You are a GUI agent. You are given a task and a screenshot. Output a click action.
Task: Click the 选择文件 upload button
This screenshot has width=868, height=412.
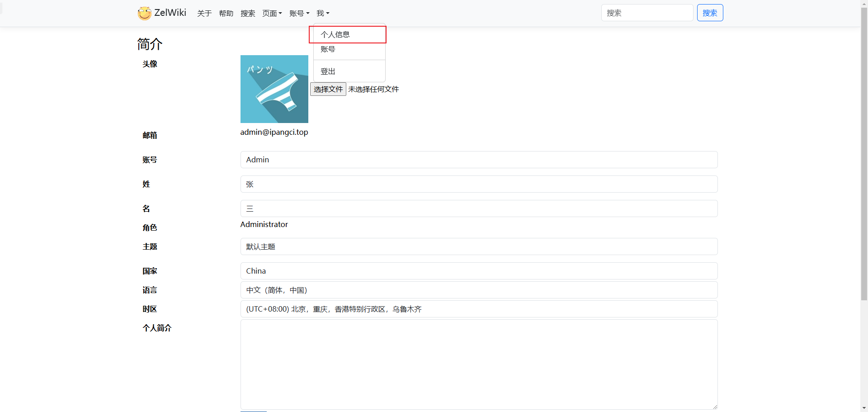coord(328,89)
